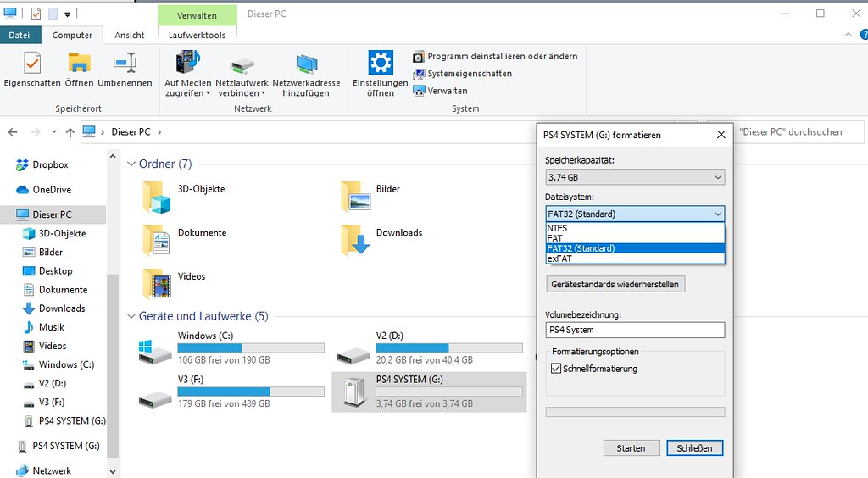The image size is (868, 478).
Task: Select the Laufwerktools tab
Action: 197,35
